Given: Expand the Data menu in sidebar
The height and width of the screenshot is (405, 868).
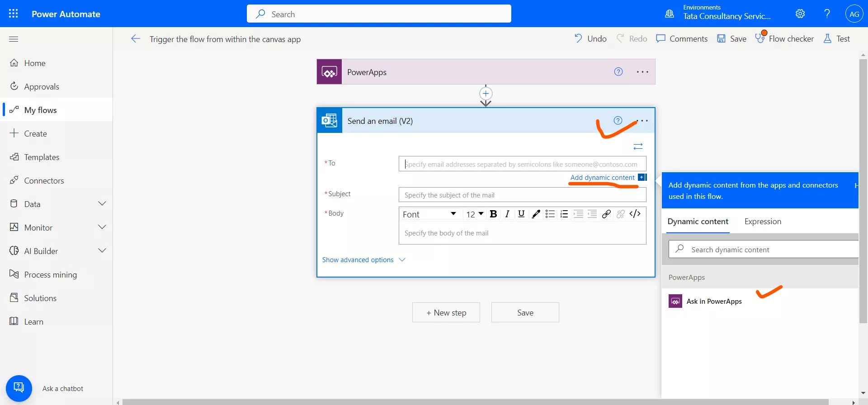Looking at the screenshot, I should 102,204.
